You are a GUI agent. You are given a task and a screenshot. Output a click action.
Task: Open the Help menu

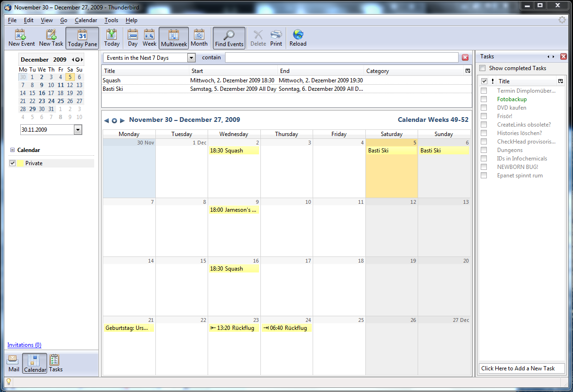(131, 20)
